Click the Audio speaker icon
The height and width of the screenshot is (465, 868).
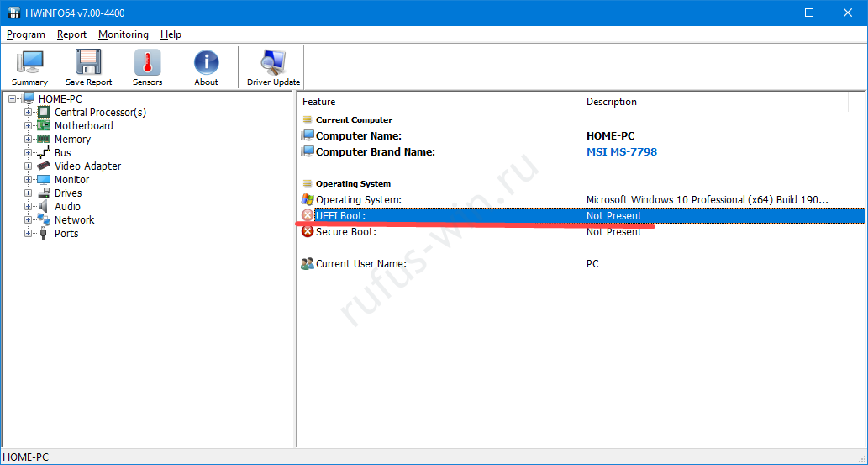pyautogui.click(x=43, y=206)
